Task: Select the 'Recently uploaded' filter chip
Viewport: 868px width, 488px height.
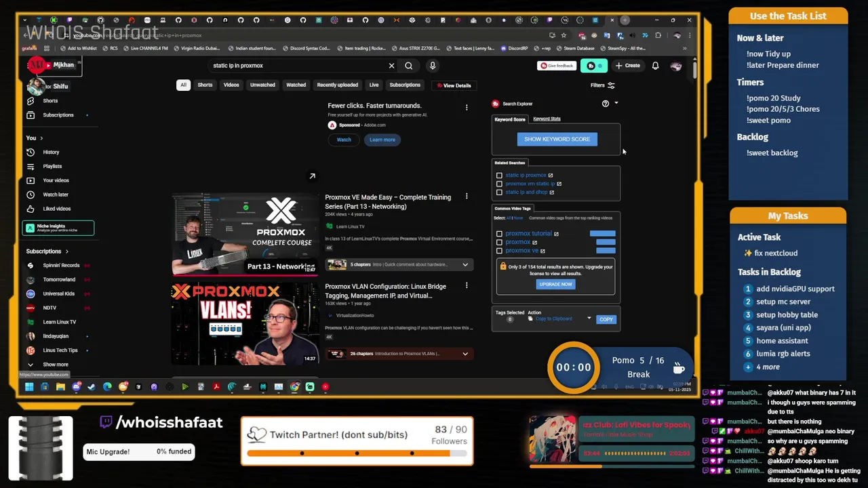Action: [337, 85]
